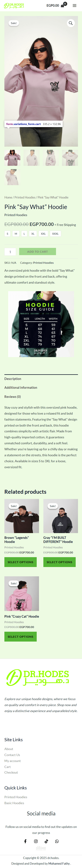Open the shopping cart icon
Image resolution: width=82 pixels, height=868 pixels.
click(x=63, y=5)
